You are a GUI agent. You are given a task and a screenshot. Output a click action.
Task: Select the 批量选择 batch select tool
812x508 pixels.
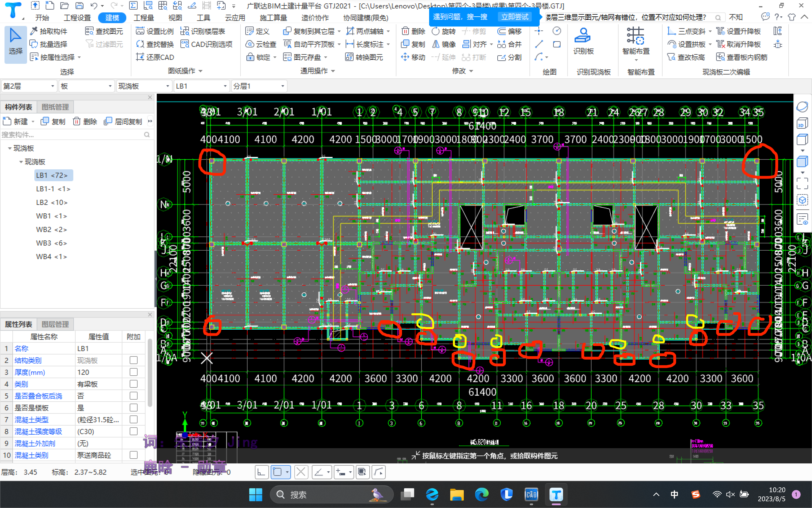49,44
